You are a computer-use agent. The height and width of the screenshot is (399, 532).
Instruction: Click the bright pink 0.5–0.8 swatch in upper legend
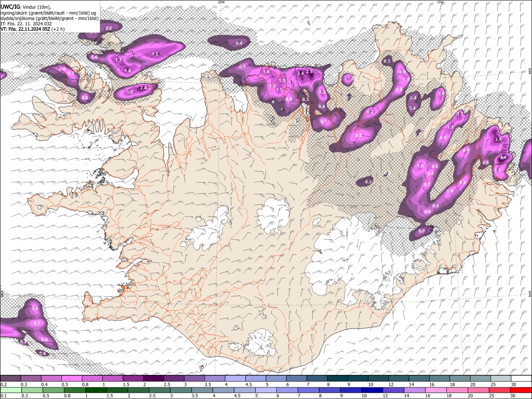pos(71,379)
